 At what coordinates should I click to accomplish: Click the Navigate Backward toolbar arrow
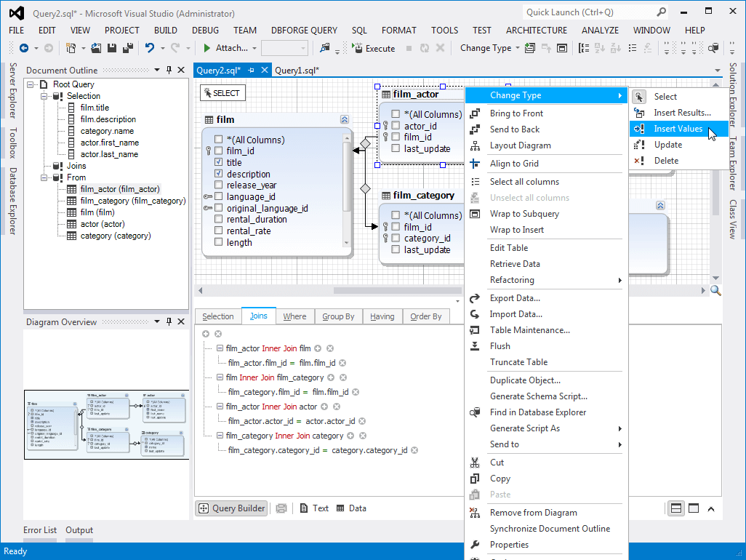24,48
